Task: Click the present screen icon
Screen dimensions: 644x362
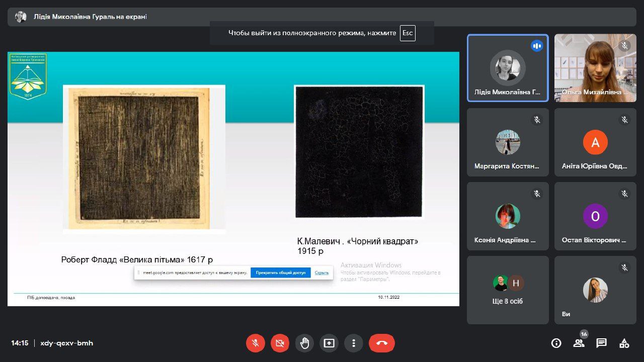Action: pos(329,343)
